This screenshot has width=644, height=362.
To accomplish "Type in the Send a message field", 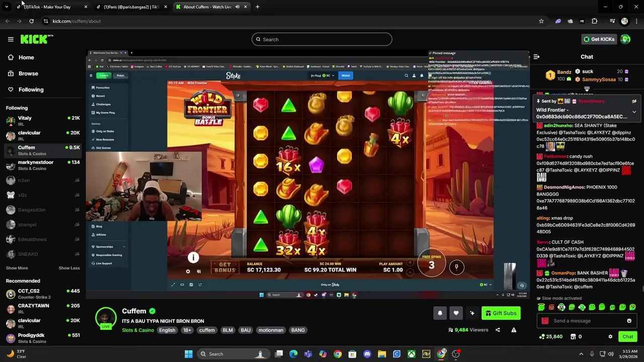I will tap(586, 321).
